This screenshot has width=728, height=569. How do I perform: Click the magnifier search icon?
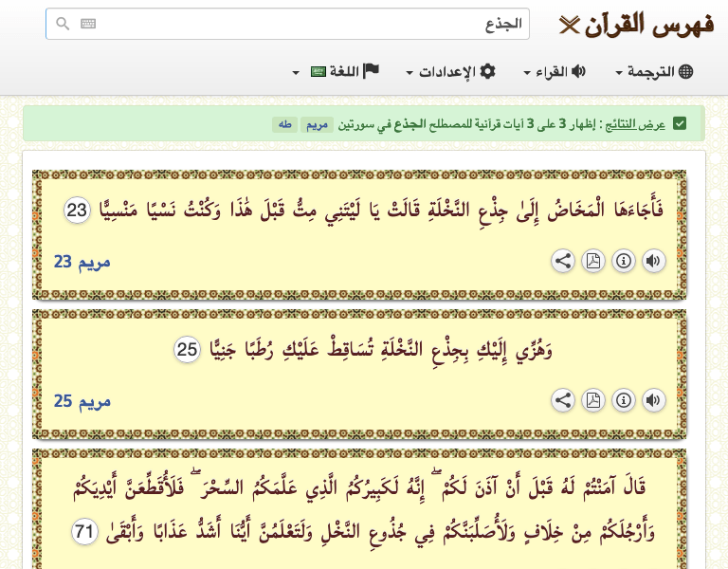(x=63, y=25)
